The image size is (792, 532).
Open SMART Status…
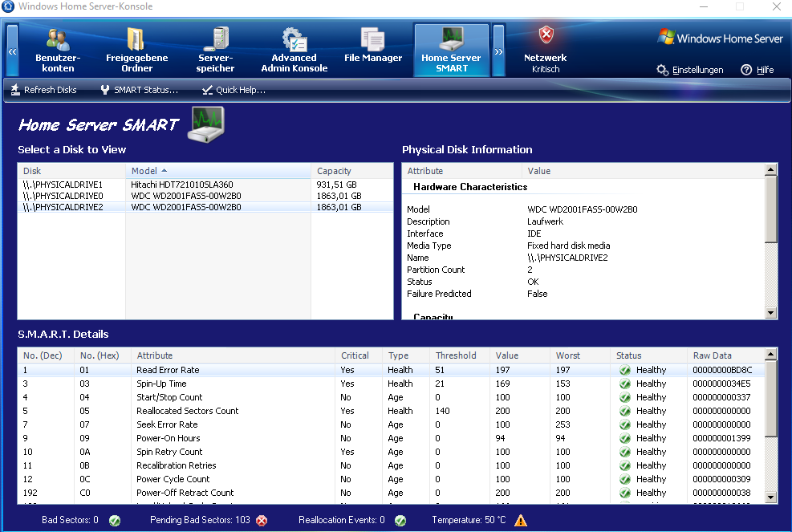click(x=139, y=90)
